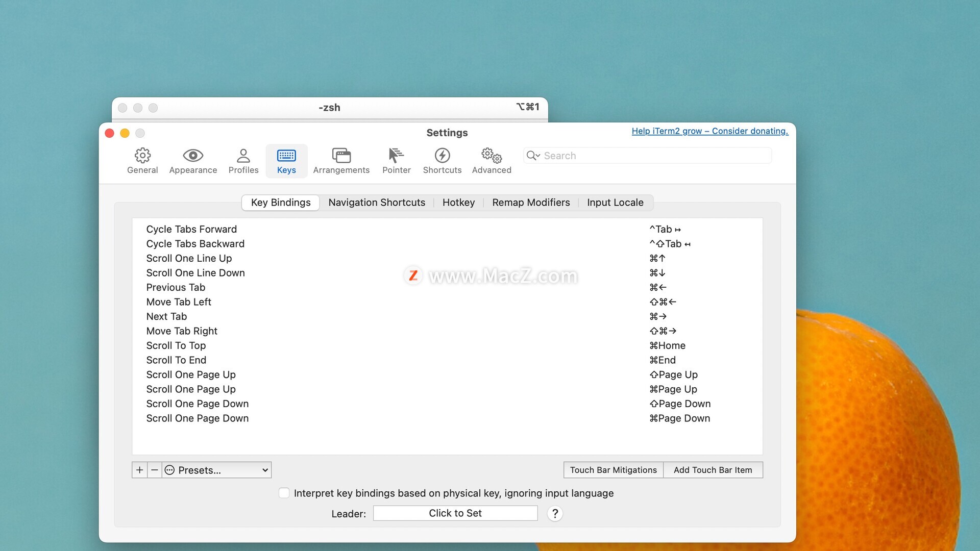
Task: Switch to the Input Locale tab
Action: tap(615, 203)
